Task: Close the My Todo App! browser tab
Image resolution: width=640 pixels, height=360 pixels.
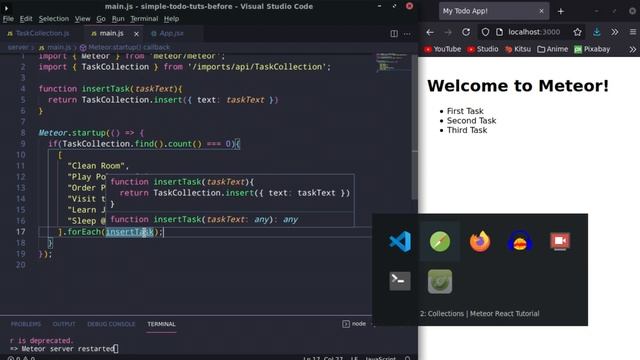Action: [x=541, y=11]
